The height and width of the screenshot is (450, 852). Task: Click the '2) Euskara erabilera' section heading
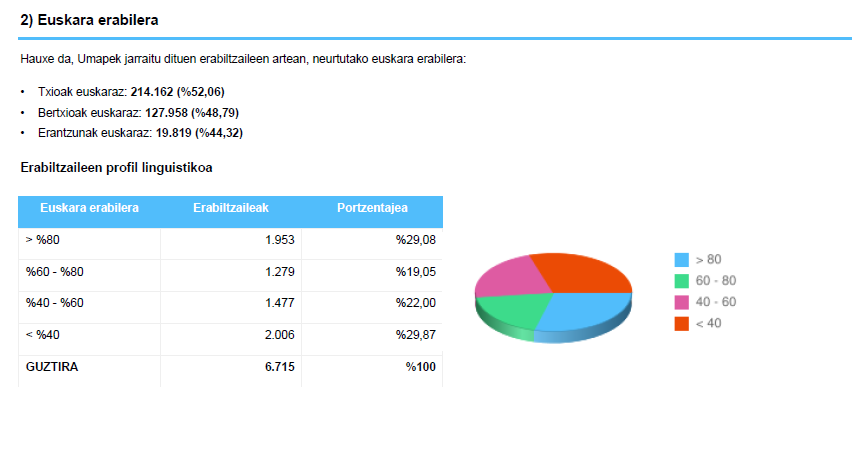point(89,20)
